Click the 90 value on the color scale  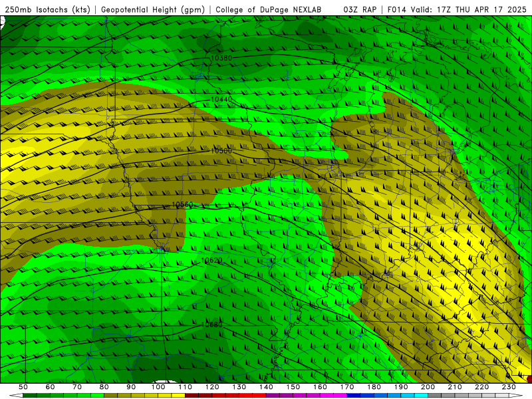(x=131, y=387)
